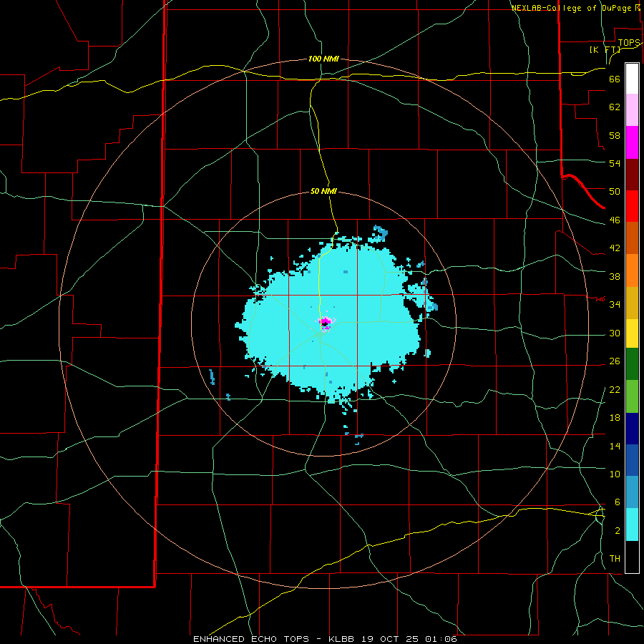Click the "54" legend label
Image resolution: width=644 pixels, height=644 pixels.
pos(615,163)
